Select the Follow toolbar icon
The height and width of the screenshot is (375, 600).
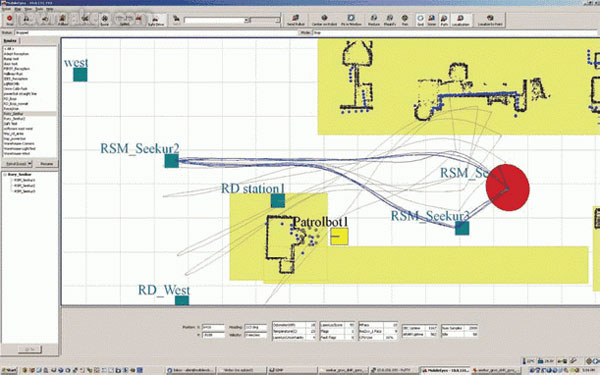pos(63,20)
